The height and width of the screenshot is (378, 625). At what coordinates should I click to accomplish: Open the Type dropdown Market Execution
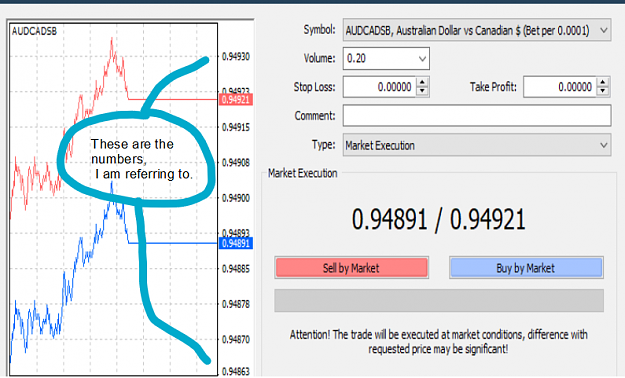477,145
